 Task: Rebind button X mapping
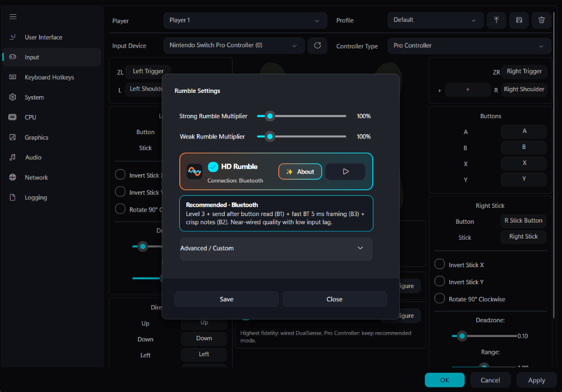[x=524, y=163]
